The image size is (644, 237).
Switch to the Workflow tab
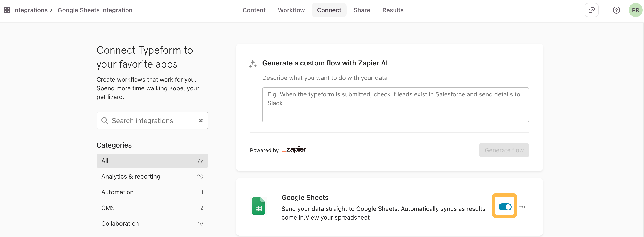[291, 10]
